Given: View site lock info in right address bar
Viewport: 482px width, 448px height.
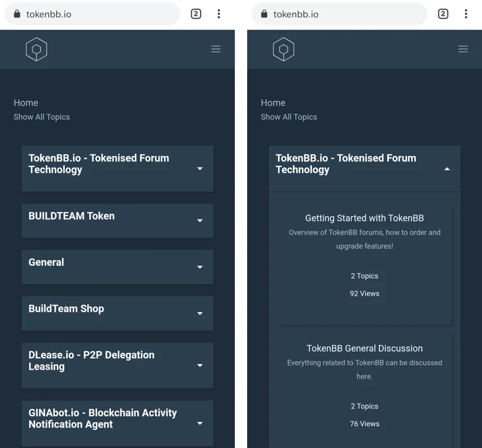Looking at the screenshot, I should click(265, 14).
